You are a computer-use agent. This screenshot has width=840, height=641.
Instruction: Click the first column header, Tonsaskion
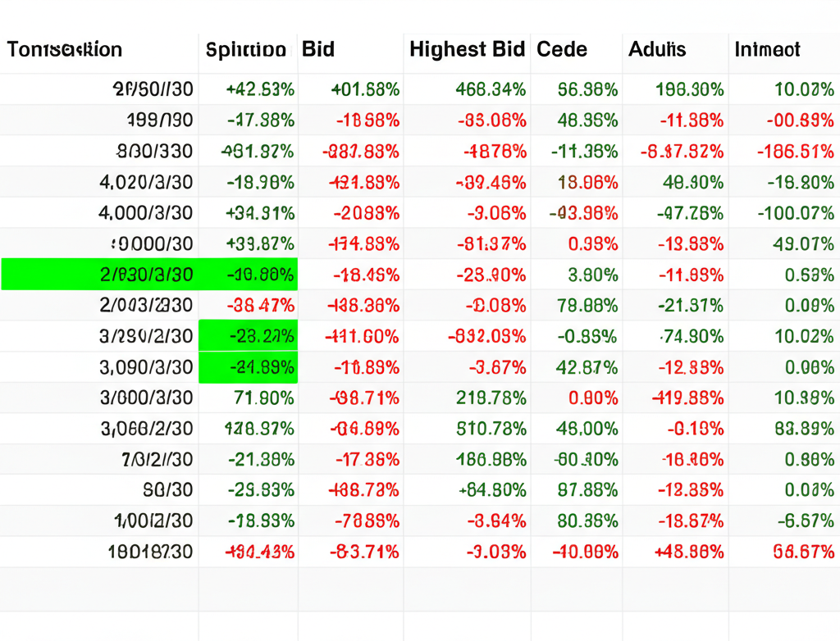pyautogui.click(x=65, y=49)
